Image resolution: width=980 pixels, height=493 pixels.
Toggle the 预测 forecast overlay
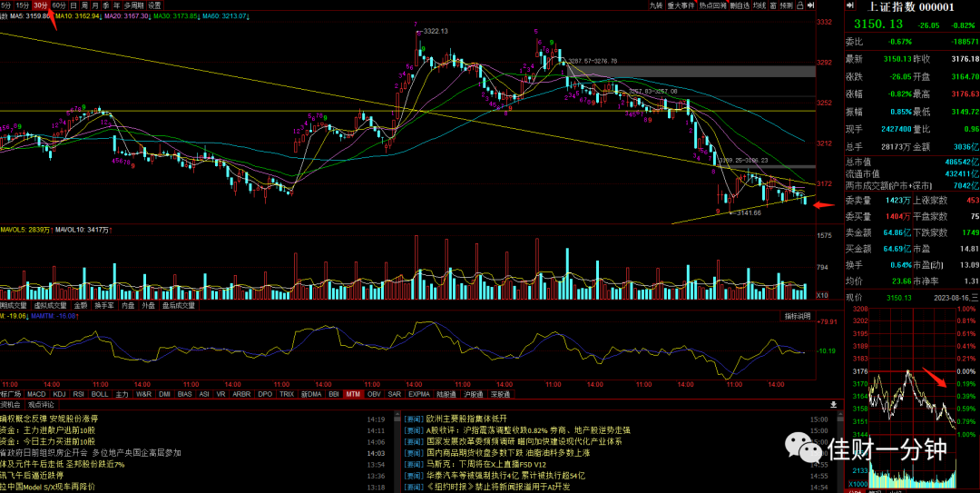tap(786, 5)
